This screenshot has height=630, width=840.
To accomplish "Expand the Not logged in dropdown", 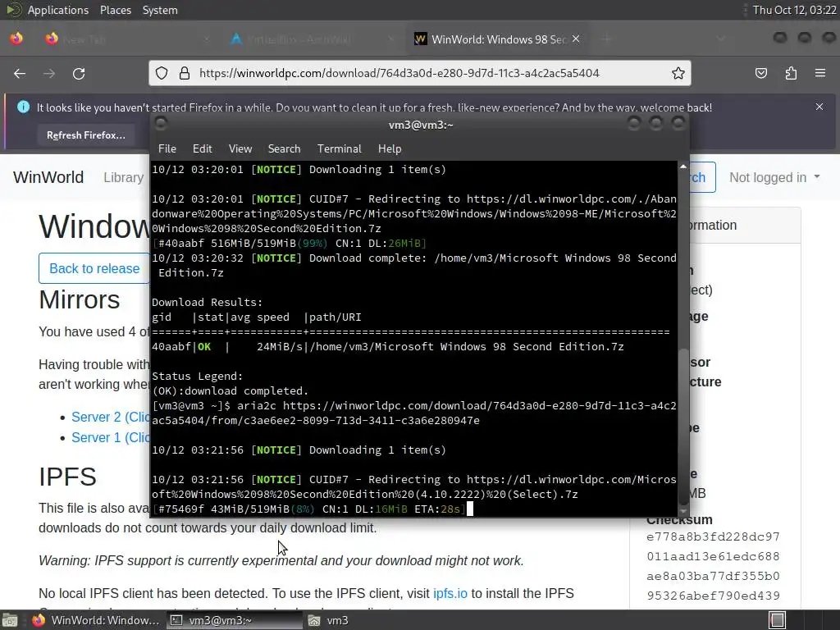I will pyautogui.click(x=774, y=177).
